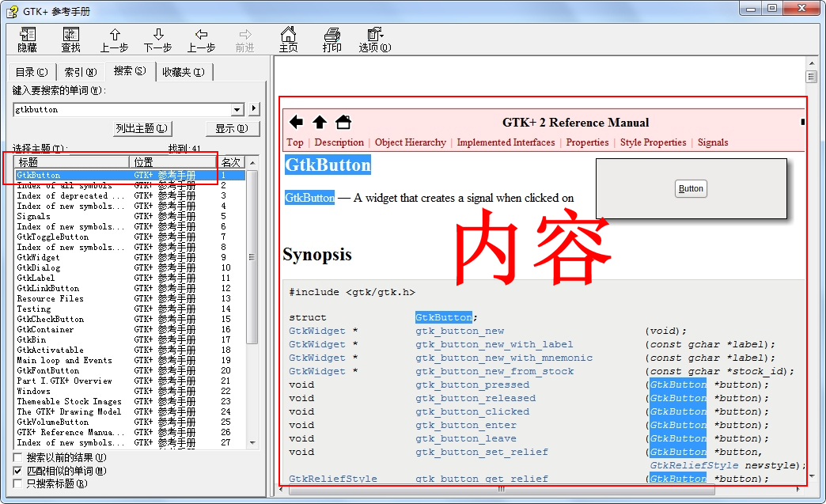Click the up-arrow 上一步 toolbar icon
The width and height of the screenshot is (826, 504).
[114, 40]
